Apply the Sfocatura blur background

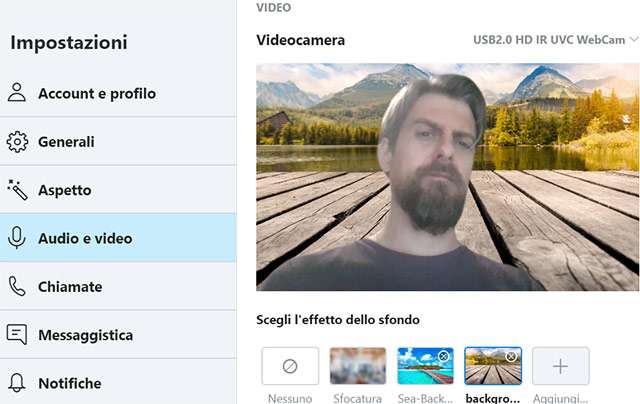tap(358, 366)
